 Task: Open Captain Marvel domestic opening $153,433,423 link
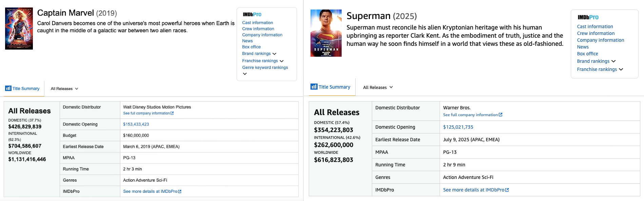136,124
